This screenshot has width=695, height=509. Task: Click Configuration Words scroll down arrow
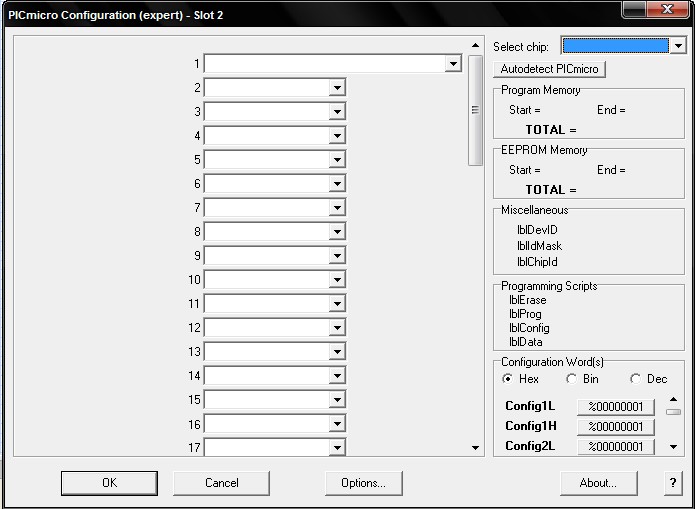[x=673, y=447]
